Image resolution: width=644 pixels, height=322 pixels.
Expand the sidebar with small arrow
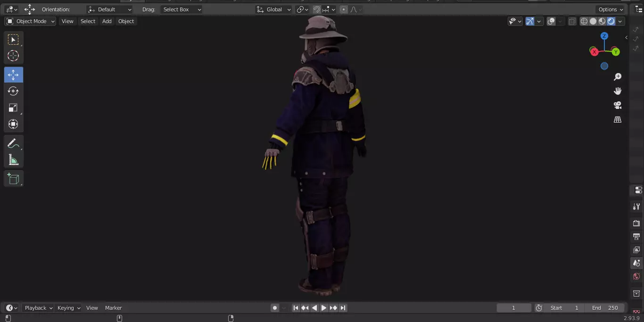[x=626, y=38]
